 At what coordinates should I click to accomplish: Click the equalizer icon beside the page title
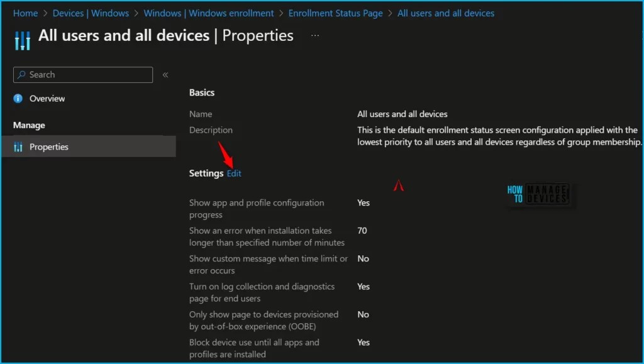pyautogui.click(x=23, y=40)
